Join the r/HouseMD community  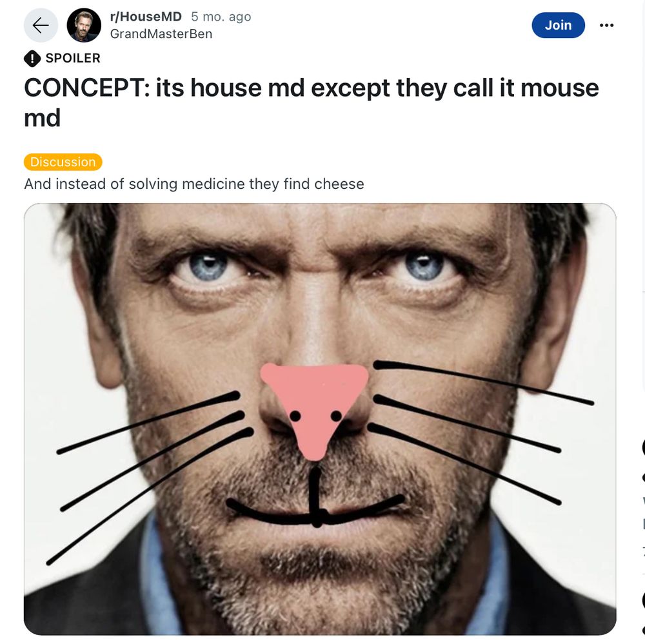click(x=558, y=25)
